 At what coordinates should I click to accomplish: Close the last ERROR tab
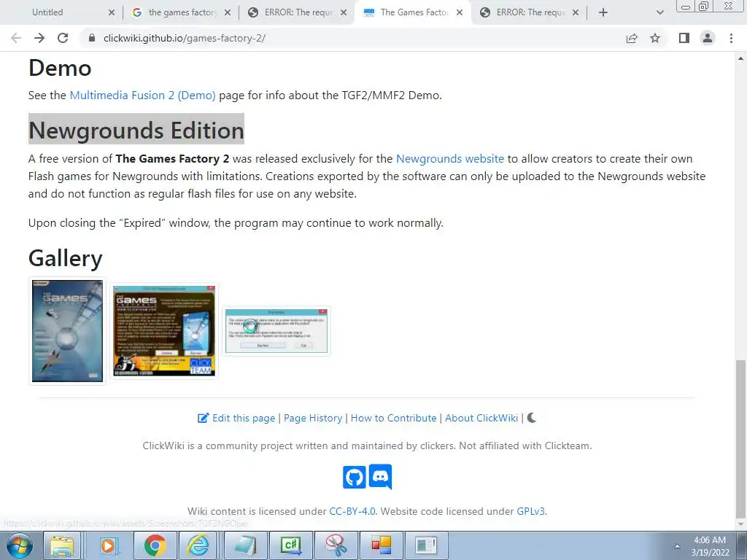[x=576, y=12]
